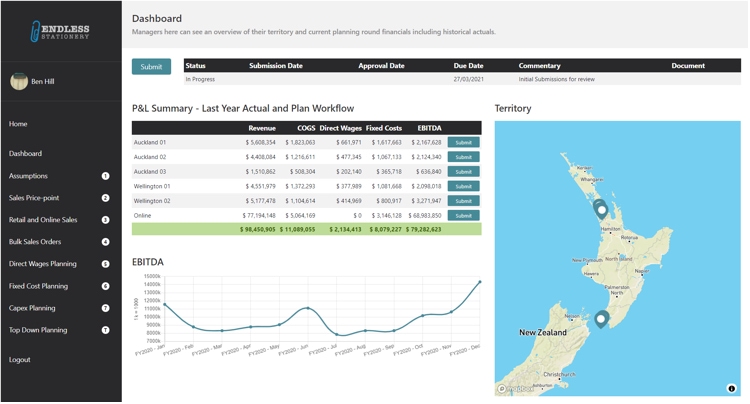
Task: Click the Online row label
Action: 143,216
